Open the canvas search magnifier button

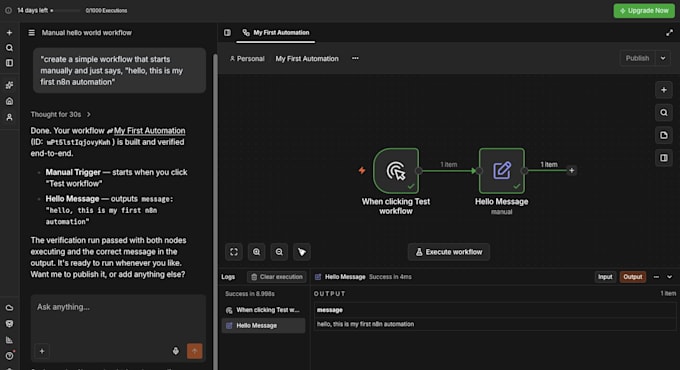[664, 112]
